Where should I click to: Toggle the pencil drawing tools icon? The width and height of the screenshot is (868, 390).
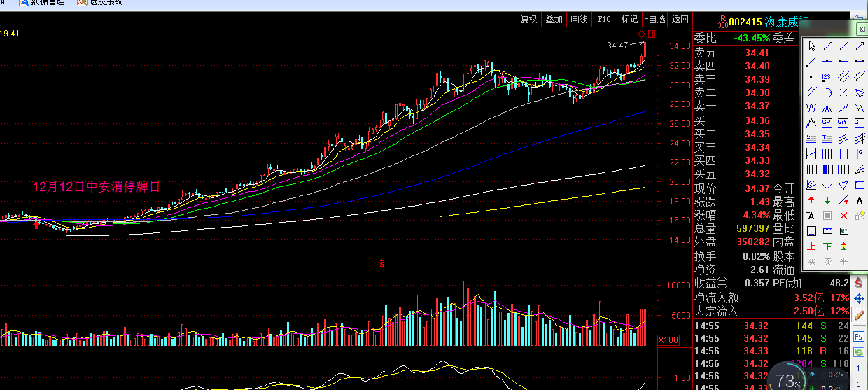click(x=860, y=314)
